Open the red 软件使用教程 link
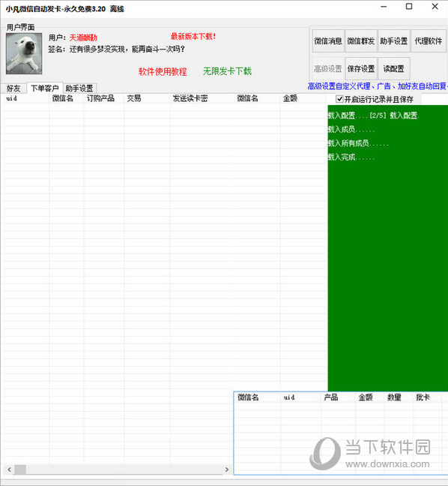 [x=163, y=71]
